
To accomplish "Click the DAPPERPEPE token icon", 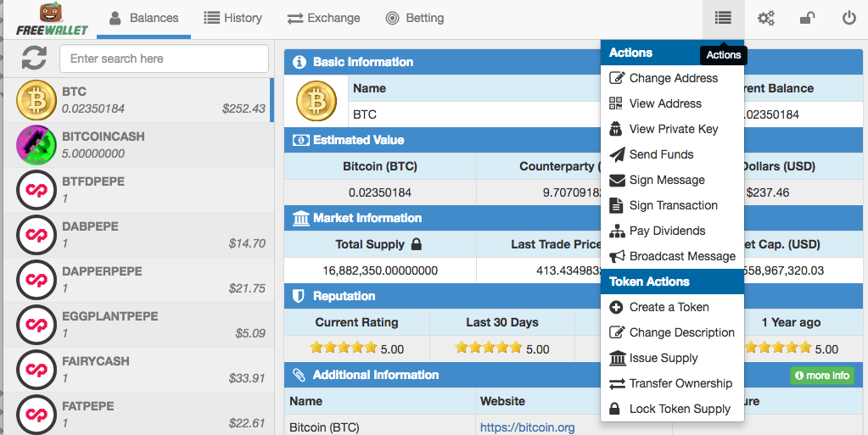I will (x=36, y=280).
